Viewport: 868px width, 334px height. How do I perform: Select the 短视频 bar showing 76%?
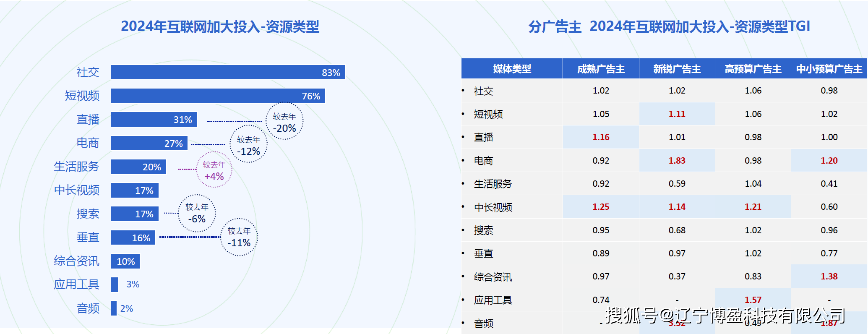coord(218,96)
